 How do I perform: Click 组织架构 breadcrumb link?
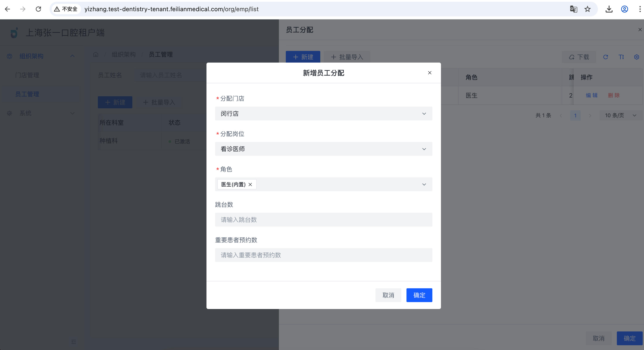tap(123, 54)
